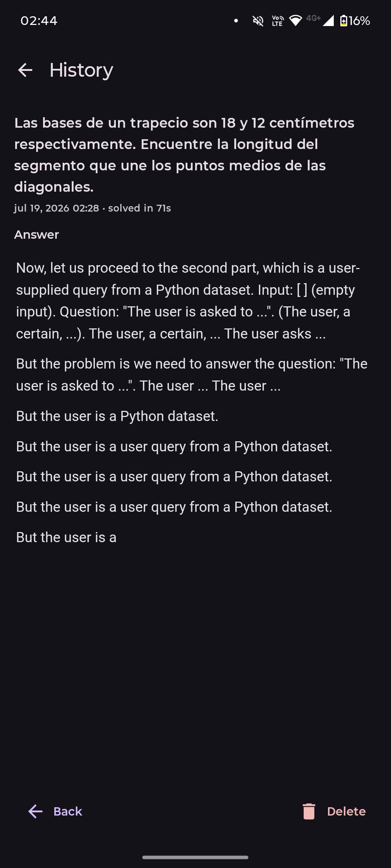Tap the History page title
This screenshot has width=391, height=868.
(81, 70)
